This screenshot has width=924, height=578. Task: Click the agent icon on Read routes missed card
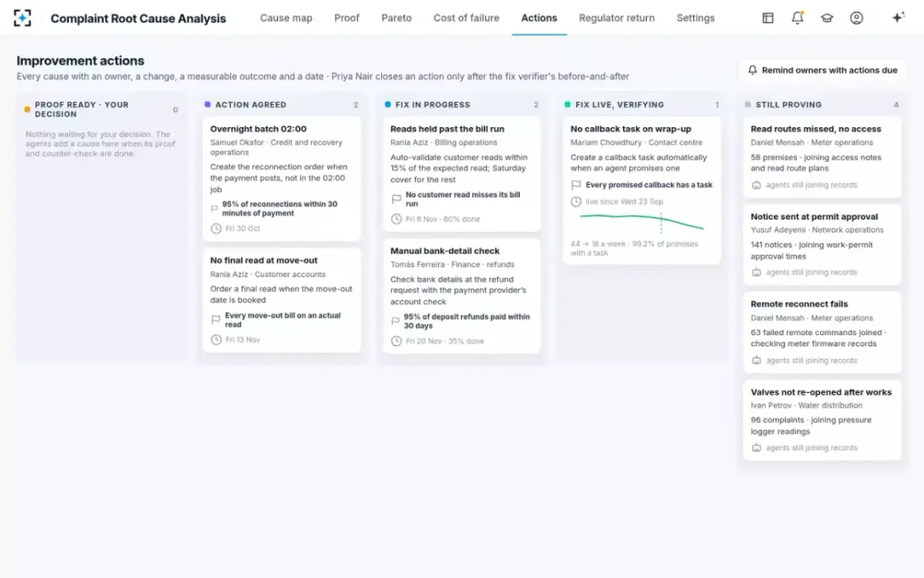pos(756,185)
